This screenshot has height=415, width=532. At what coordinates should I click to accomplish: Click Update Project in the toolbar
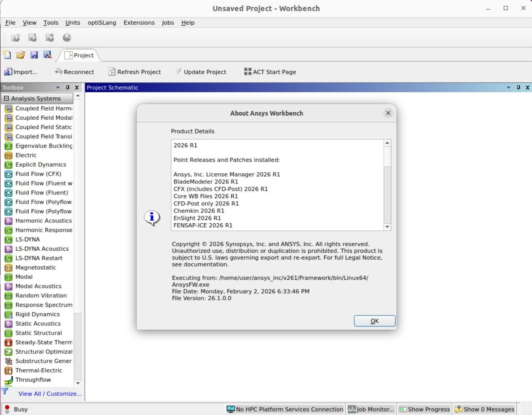coord(201,72)
